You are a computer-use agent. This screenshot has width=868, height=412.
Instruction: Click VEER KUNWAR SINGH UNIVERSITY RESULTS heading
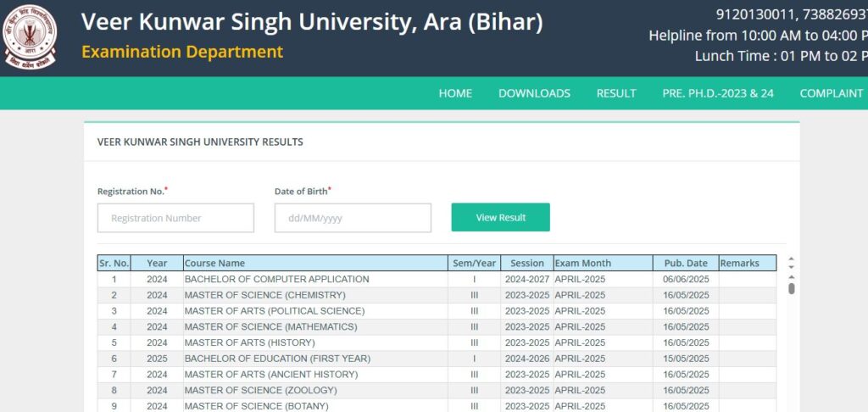pos(200,142)
